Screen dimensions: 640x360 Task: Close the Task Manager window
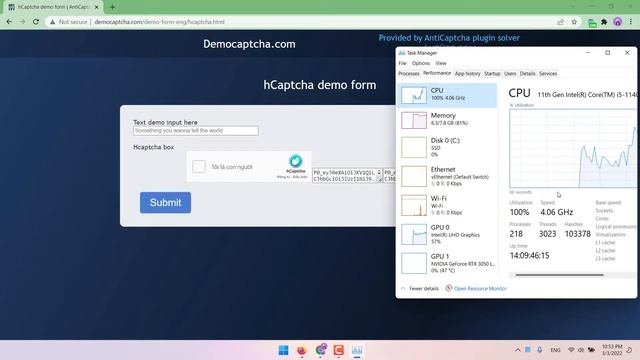coord(627,53)
